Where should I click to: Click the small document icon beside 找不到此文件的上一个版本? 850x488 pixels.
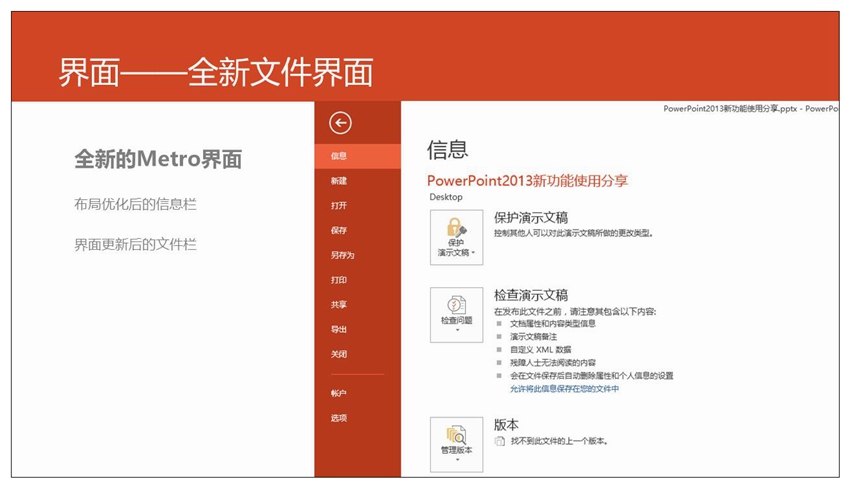[499, 441]
